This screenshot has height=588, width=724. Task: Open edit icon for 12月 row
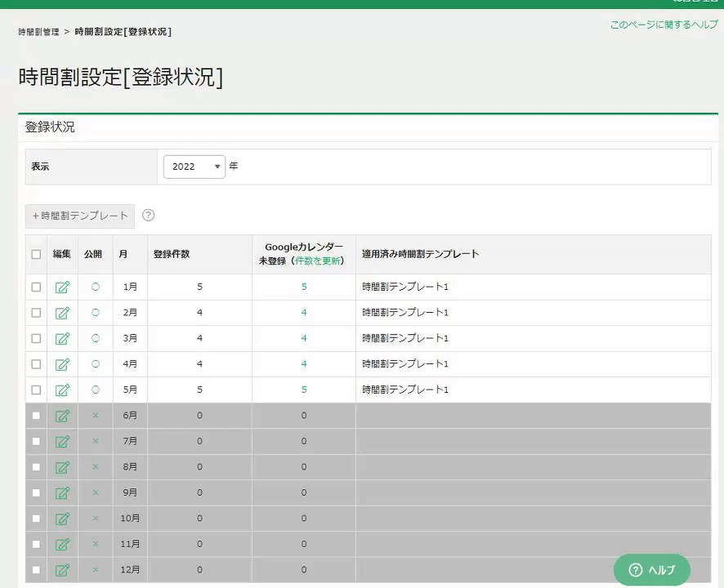(x=62, y=570)
